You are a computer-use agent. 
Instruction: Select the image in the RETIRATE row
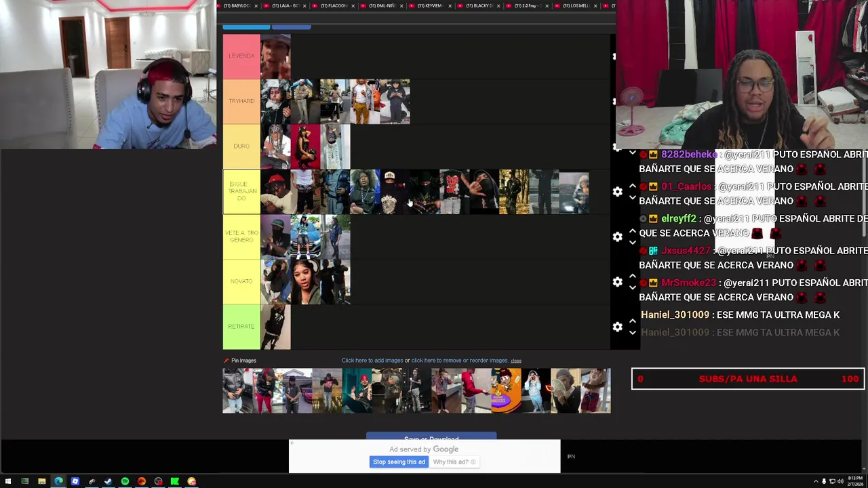[x=275, y=327]
